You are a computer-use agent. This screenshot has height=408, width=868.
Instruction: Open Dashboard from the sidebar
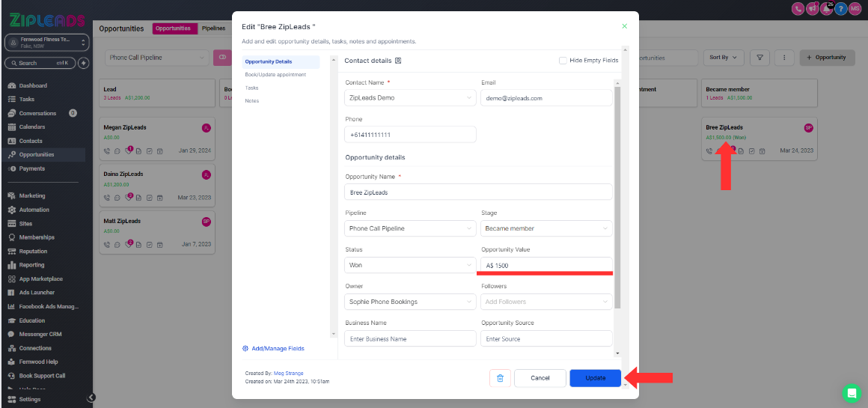coord(33,86)
